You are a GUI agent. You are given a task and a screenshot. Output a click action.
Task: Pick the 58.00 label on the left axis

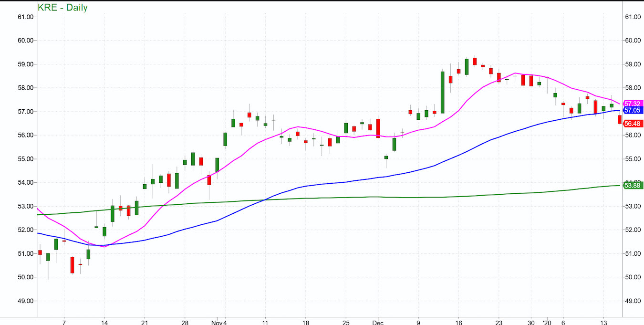tap(26, 88)
